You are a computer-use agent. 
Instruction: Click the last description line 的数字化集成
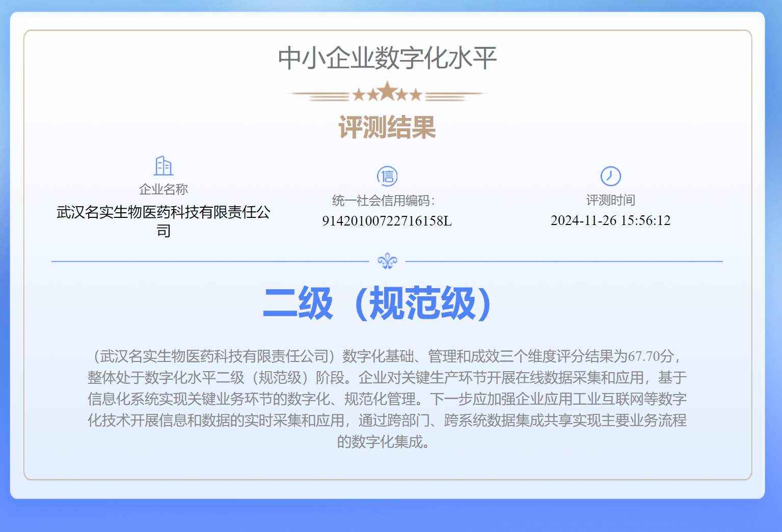(x=383, y=442)
